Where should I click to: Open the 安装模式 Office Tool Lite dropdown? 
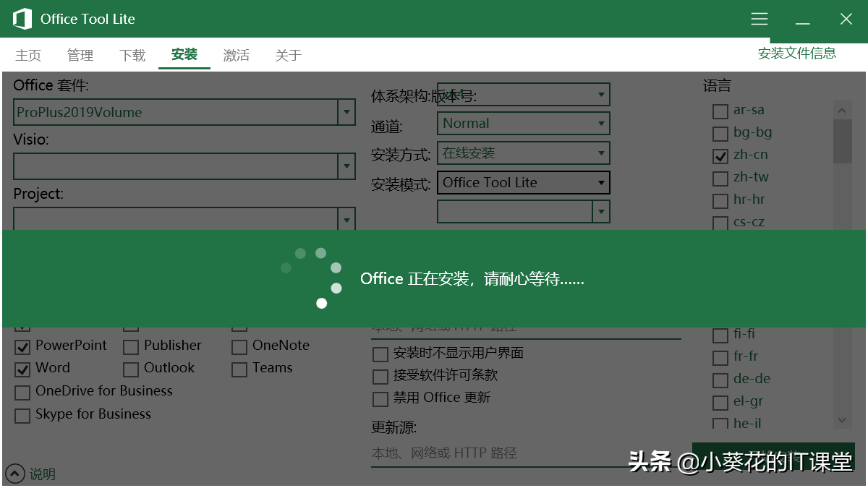pyautogui.click(x=524, y=182)
